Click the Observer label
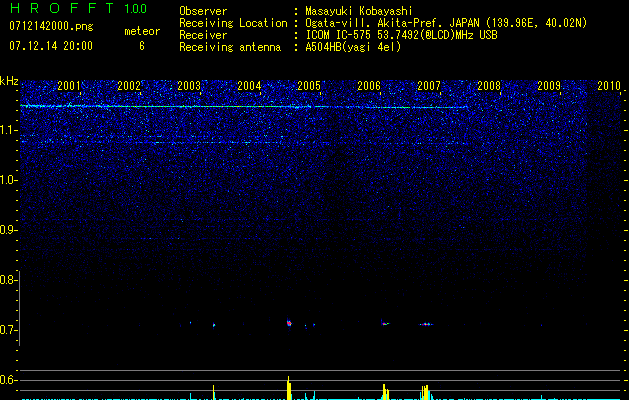Screen dimensions: 629x400 coord(203,11)
